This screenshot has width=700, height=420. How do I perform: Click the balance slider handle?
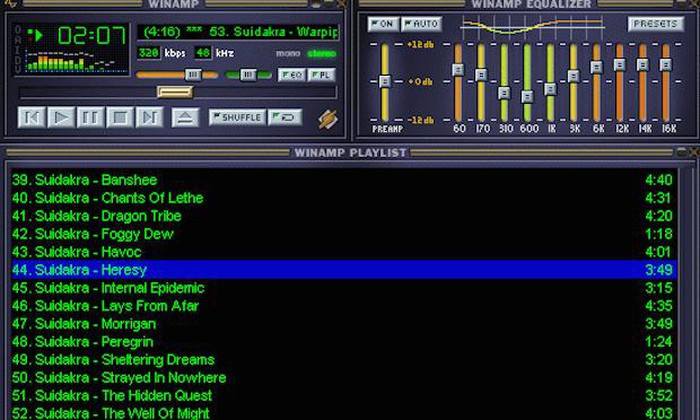click(x=247, y=75)
